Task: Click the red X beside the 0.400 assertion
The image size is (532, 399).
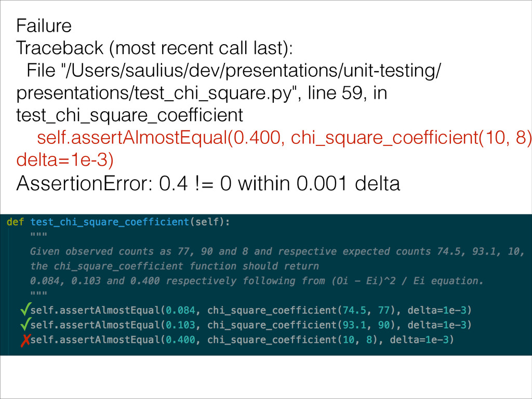Action: 25,340
